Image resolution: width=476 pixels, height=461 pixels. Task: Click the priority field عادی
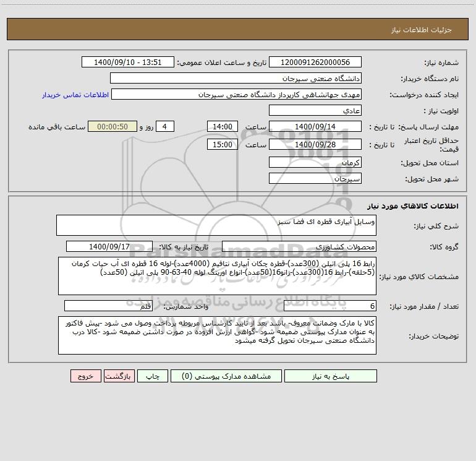point(315,110)
